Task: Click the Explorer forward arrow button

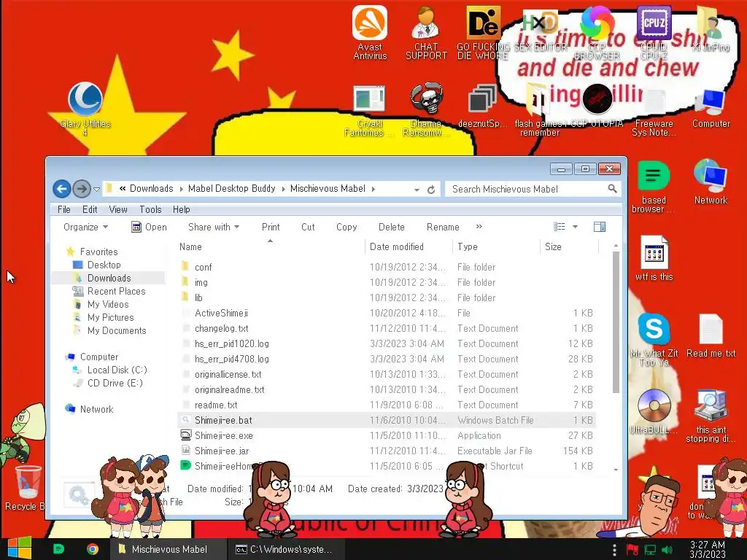Action: click(82, 189)
